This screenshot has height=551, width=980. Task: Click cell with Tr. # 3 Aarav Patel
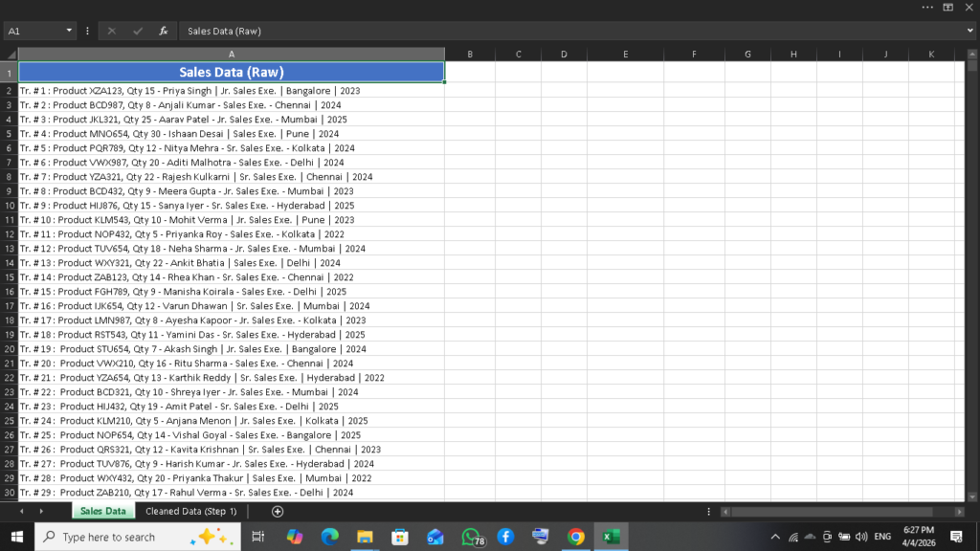(x=232, y=120)
